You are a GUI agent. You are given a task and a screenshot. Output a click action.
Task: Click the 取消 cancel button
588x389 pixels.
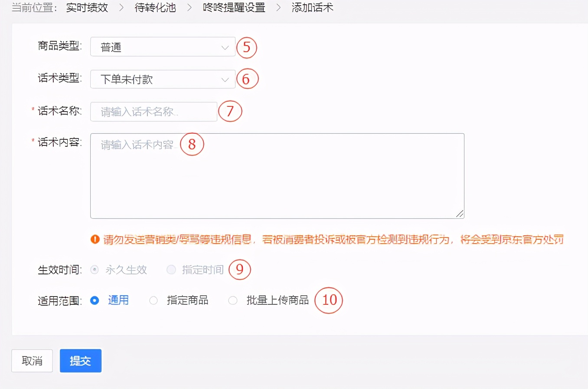32,361
